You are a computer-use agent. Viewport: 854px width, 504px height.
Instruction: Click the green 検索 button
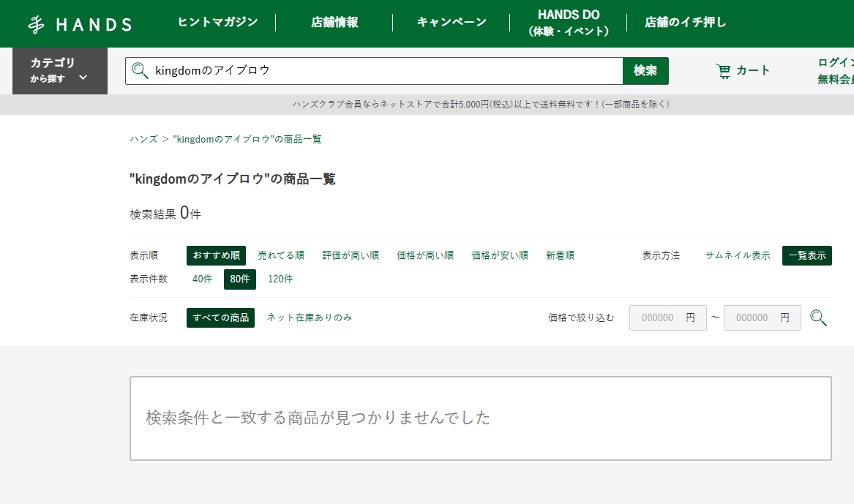tap(645, 71)
